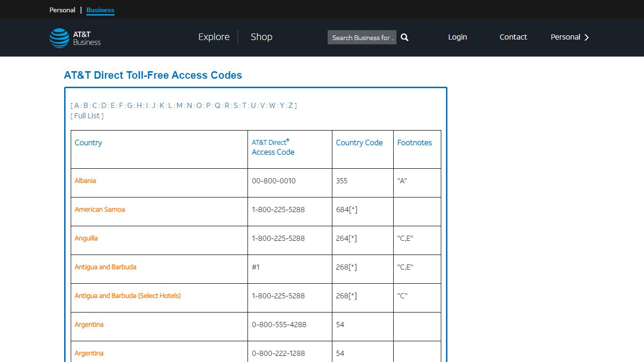Viewport: 644px width, 362px height.
Task: Jump to countries starting with H
Action: (139, 106)
